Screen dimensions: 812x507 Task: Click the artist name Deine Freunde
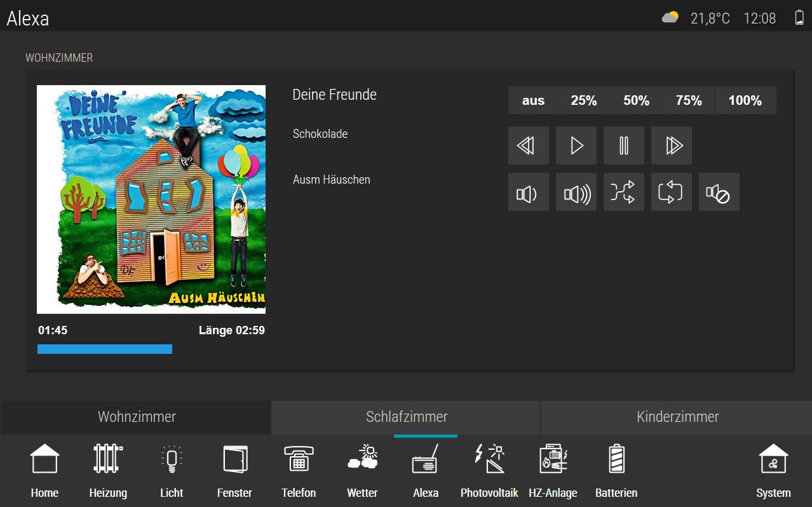pyautogui.click(x=334, y=95)
